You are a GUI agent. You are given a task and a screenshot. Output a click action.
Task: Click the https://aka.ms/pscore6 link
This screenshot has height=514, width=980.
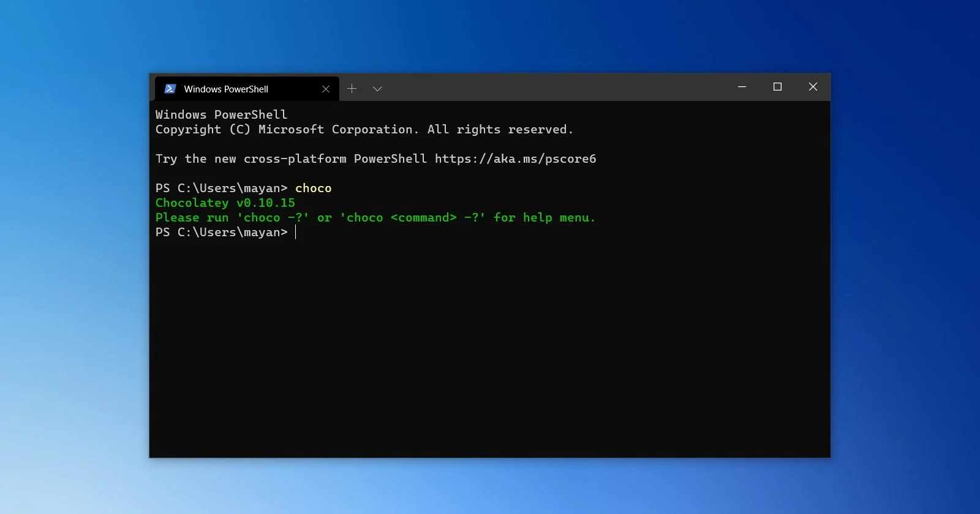click(x=515, y=159)
